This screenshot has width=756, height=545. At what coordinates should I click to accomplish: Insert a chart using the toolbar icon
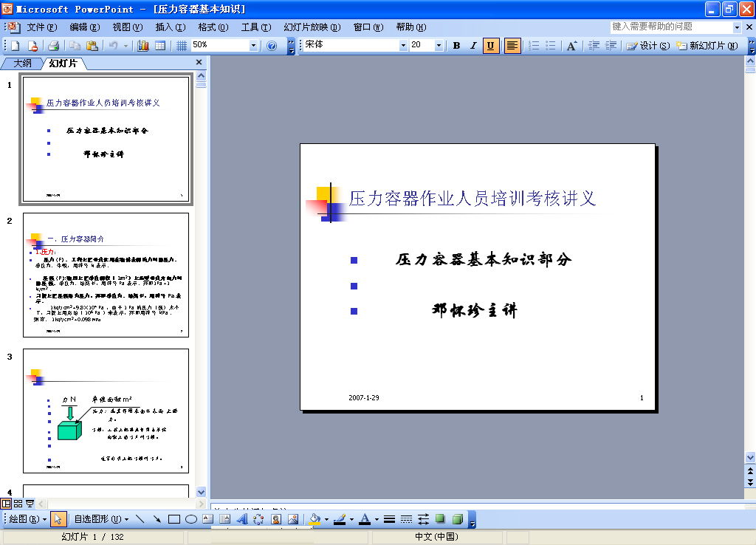(143, 46)
